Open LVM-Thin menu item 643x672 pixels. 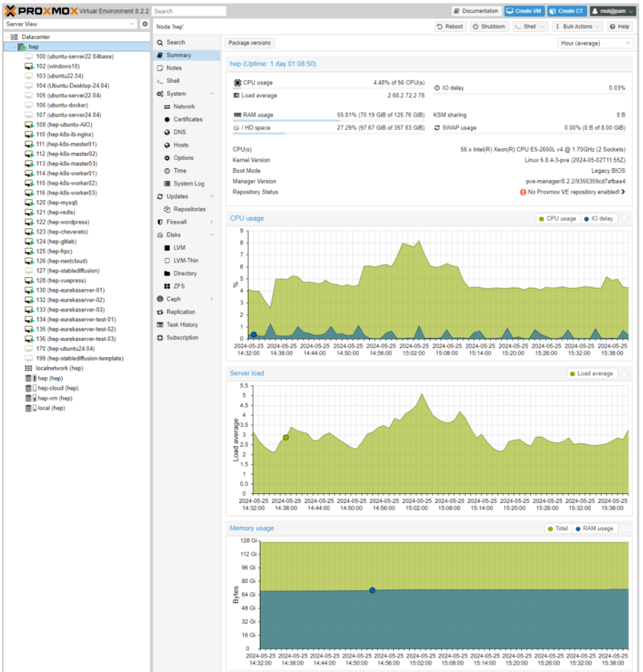point(186,261)
